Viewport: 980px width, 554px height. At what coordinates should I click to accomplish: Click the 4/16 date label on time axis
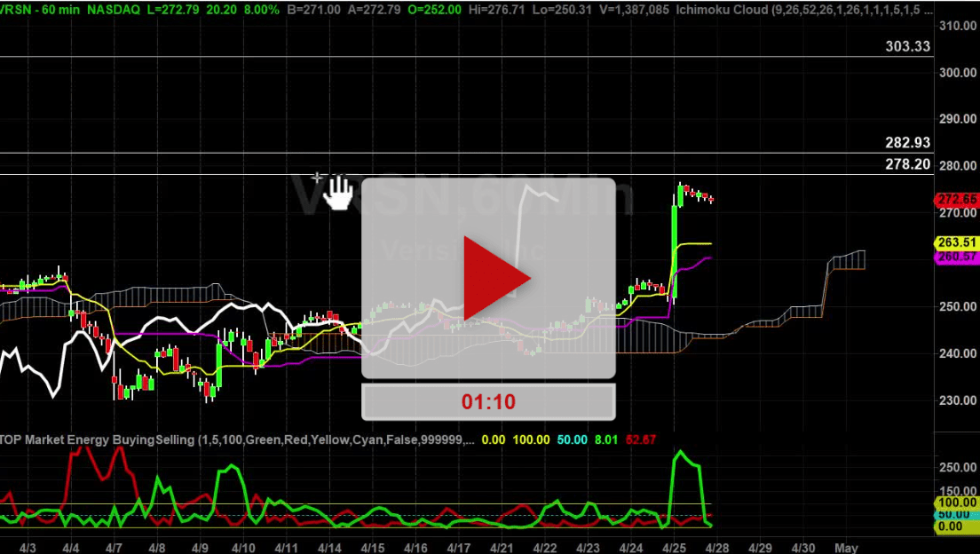click(415, 548)
